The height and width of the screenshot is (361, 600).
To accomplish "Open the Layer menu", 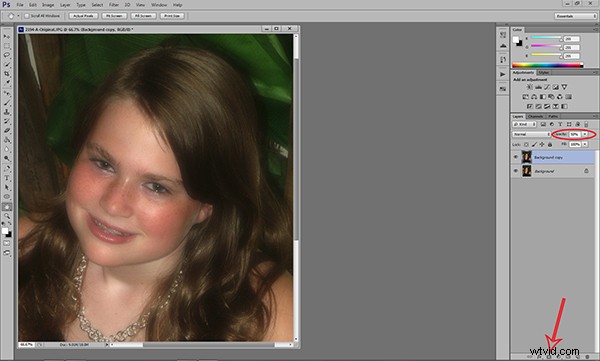I will [x=65, y=5].
